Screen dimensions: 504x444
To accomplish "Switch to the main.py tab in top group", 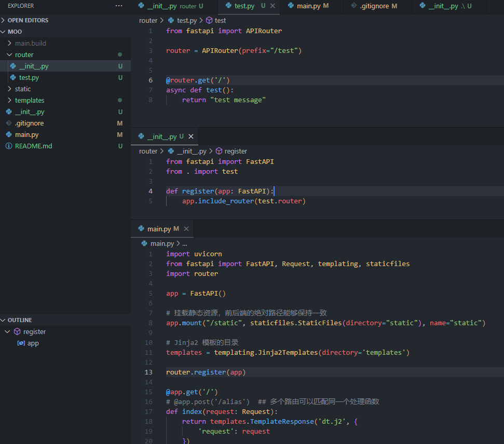I will point(311,6).
